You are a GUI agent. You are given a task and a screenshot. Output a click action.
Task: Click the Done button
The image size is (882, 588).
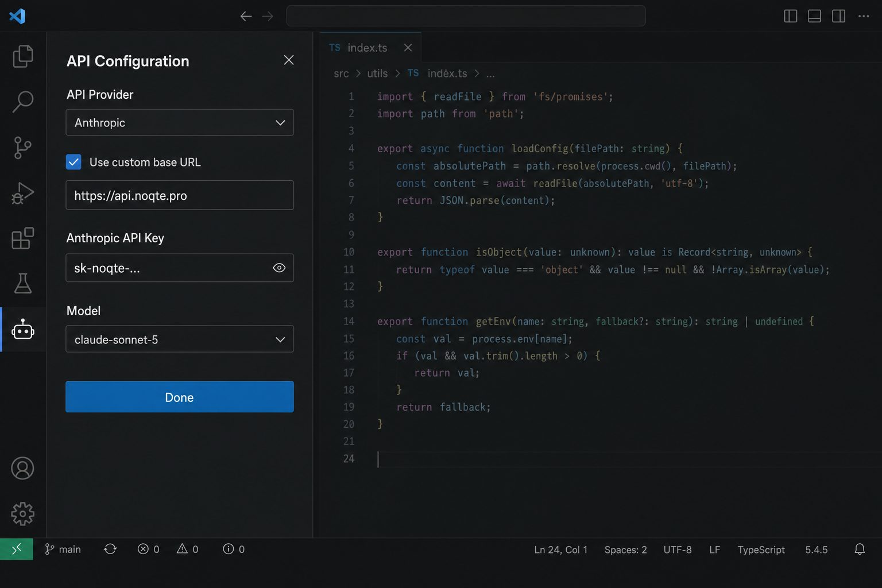[180, 397]
